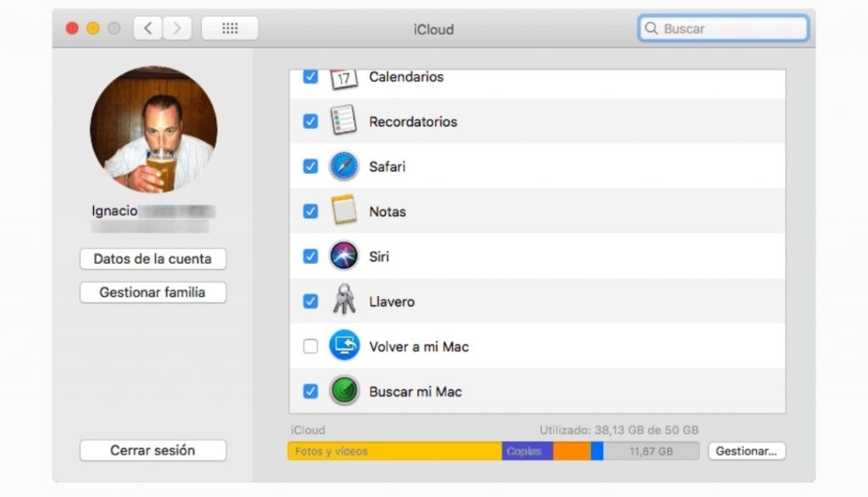Uncheck the Recordatorios checkbox
This screenshot has height=497, width=868.
310,121
